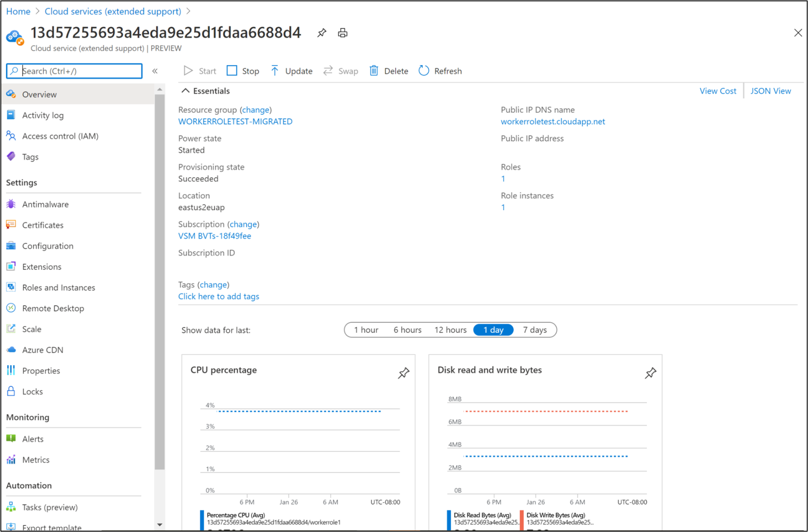Click the Role instances count link
The image size is (808, 532).
coord(503,207)
